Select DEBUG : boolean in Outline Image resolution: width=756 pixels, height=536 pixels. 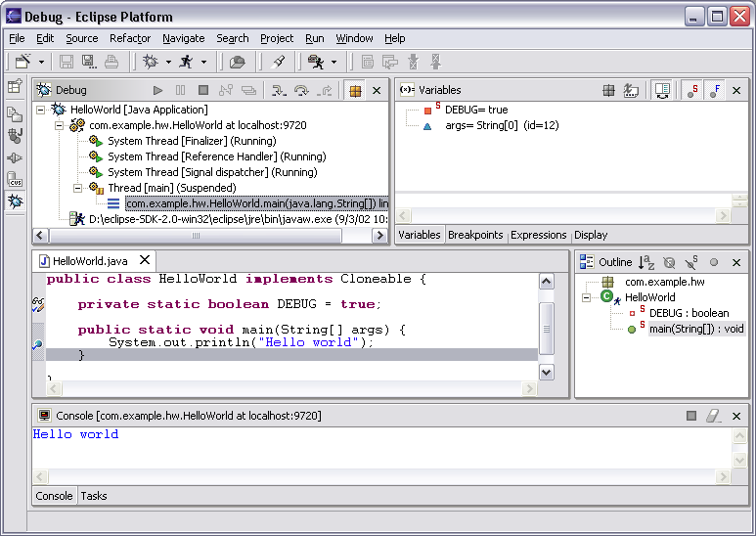(689, 313)
